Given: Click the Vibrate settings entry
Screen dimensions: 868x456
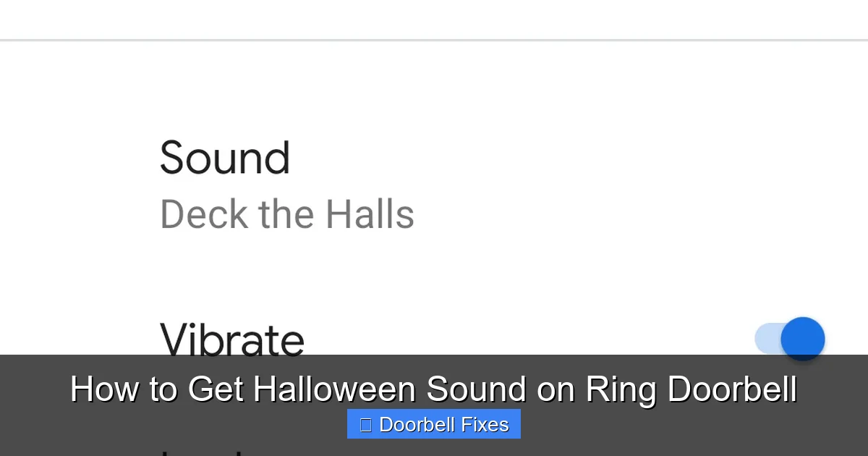Looking at the screenshot, I should click(x=232, y=339).
